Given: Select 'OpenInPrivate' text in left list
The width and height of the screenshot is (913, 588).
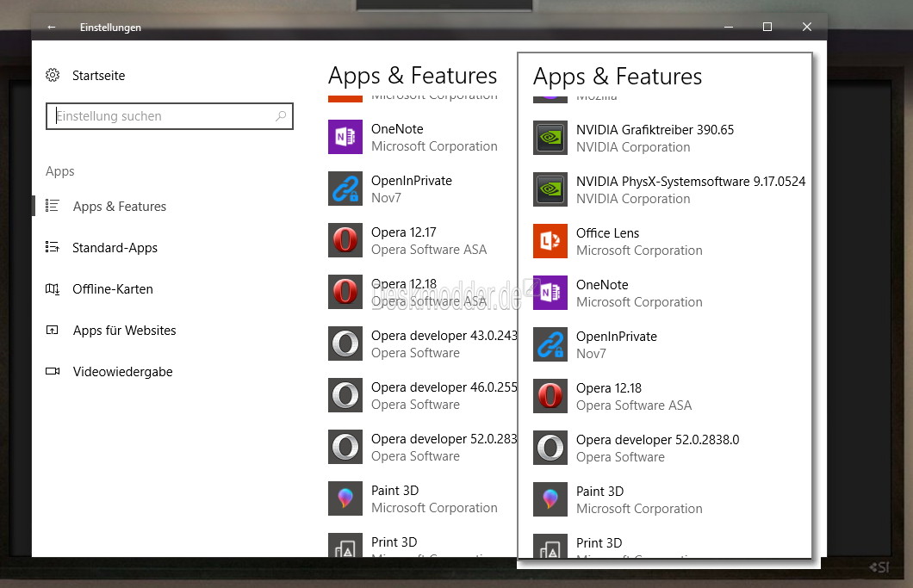Looking at the screenshot, I should click(x=412, y=181).
